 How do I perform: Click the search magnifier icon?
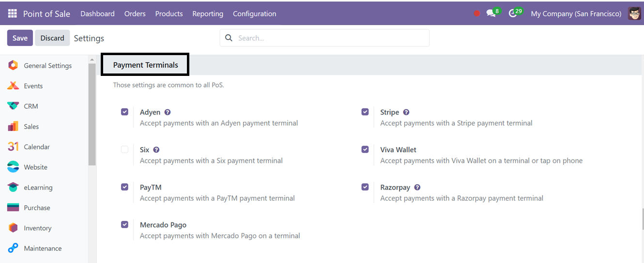coord(229,38)
